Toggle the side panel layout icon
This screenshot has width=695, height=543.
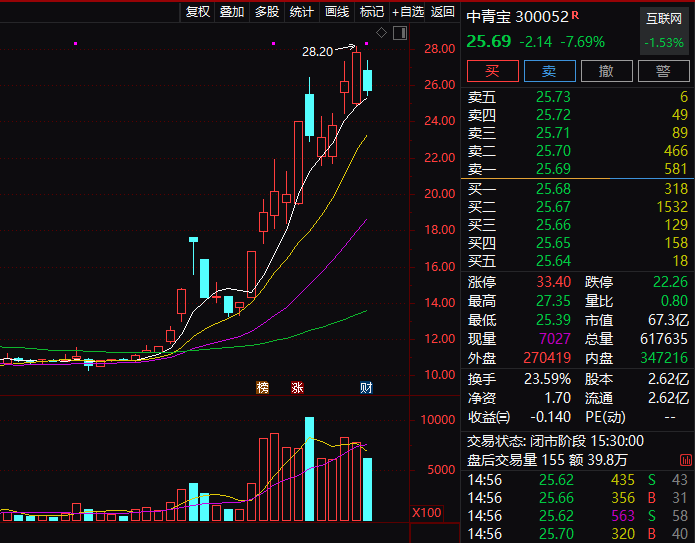(x=398, y=33)
